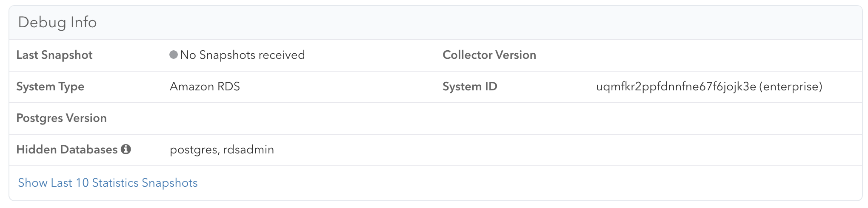Click the Amazon RDS value
The width and height of the screenshot is (868, 208).
tap(205, 87)
